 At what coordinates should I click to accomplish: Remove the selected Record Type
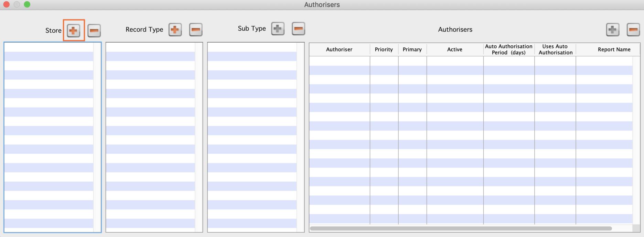196,30
